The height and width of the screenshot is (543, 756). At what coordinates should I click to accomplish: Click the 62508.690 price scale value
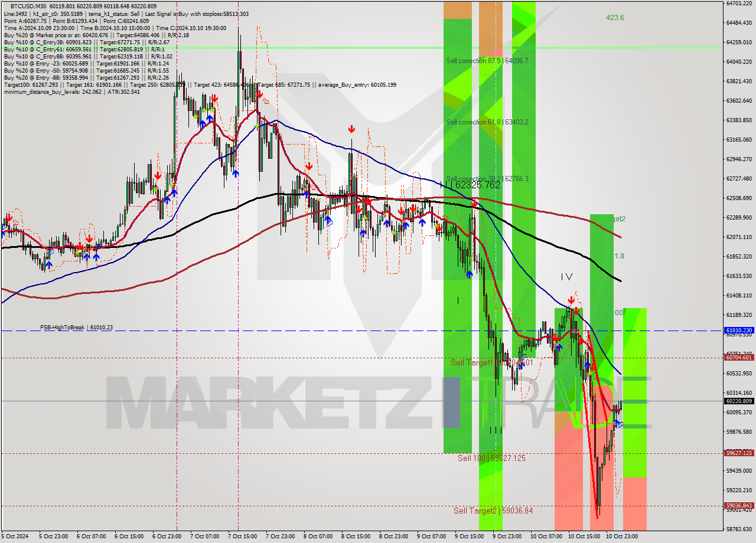(x=738, y=198)
